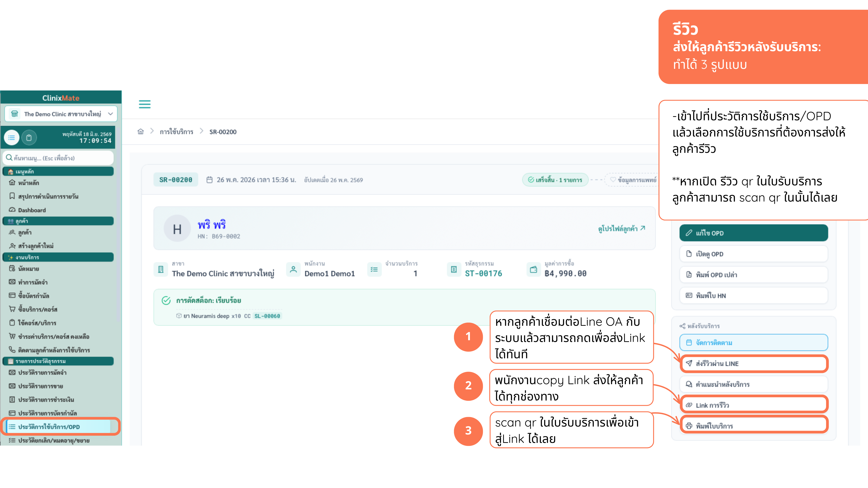Image resolution: width=868 pixels, height=488 pixels.
Task: Click the branch building icon
Action: [161, 269]
